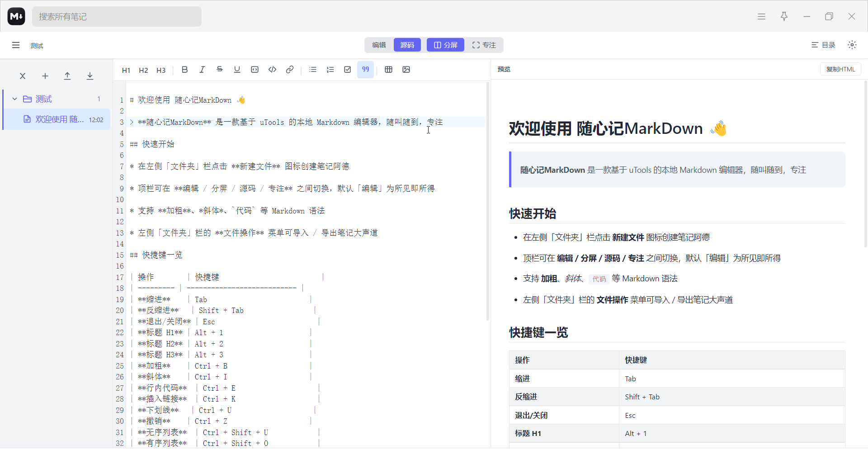Insert image icon
The width and height of the screenshot is (868, 450).
pos(406,70)
